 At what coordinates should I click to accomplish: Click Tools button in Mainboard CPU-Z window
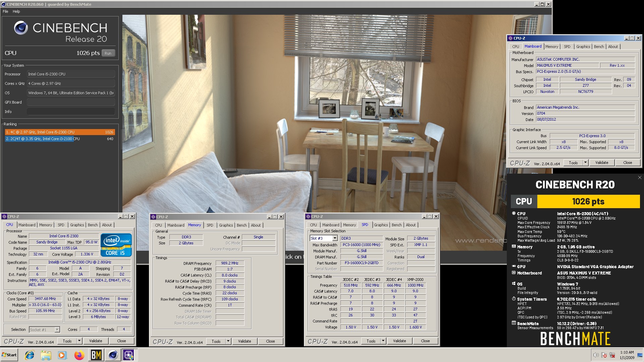pos(573,163)
